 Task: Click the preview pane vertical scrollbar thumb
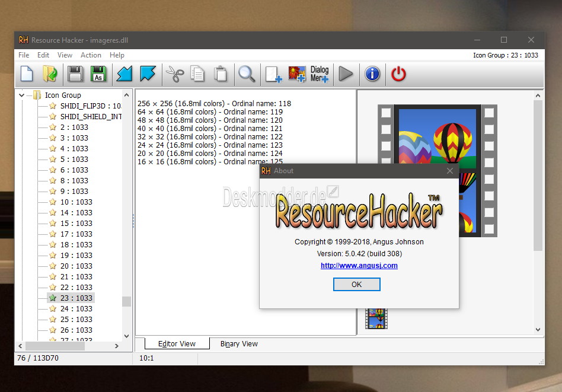tap(538, 176)
